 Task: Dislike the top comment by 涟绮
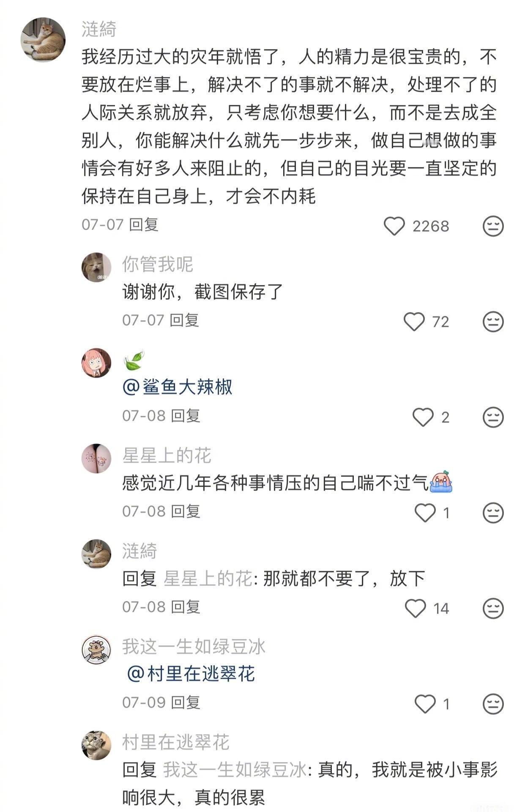[x=493, y=226]
